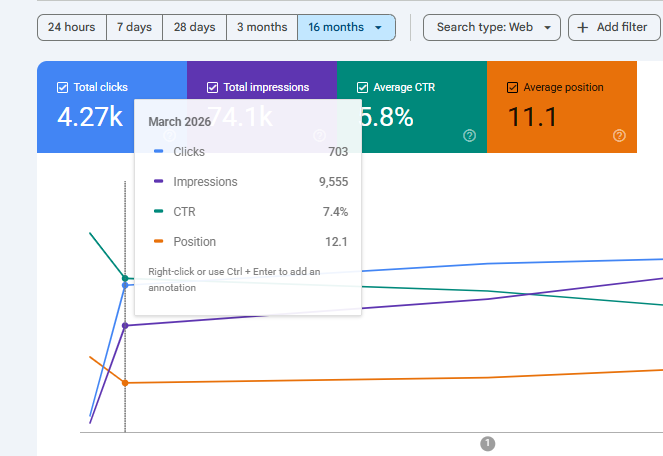The height and width of the screenshot is (456, 663).
Task: Choose the 28 days range
Action: 195,27
